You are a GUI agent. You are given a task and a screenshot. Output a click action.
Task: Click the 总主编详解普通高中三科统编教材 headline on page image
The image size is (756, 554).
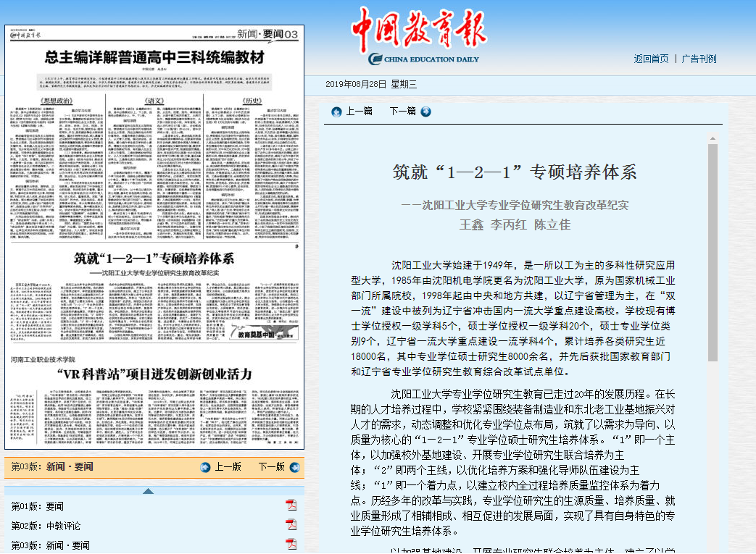pyautogui.click(x=154, y=57)
